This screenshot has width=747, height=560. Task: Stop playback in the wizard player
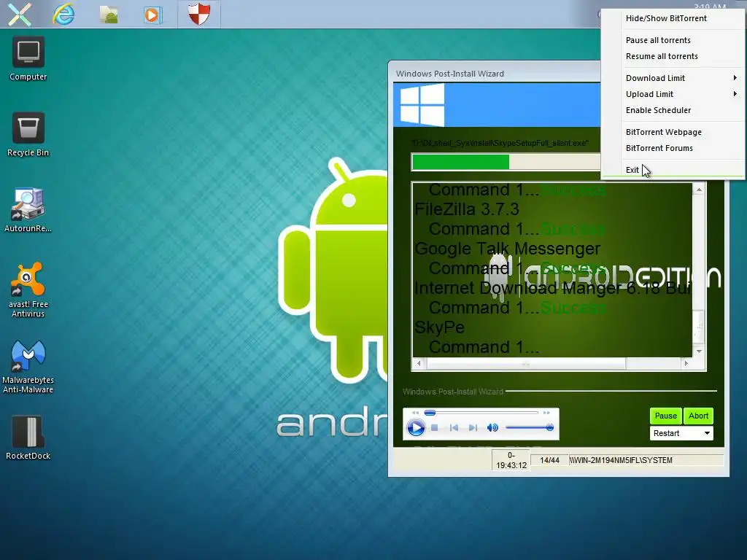click(x=435, y=427)
